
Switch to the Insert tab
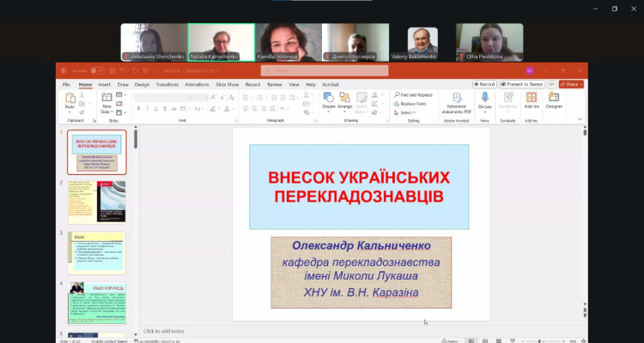[x=104, y=85]
